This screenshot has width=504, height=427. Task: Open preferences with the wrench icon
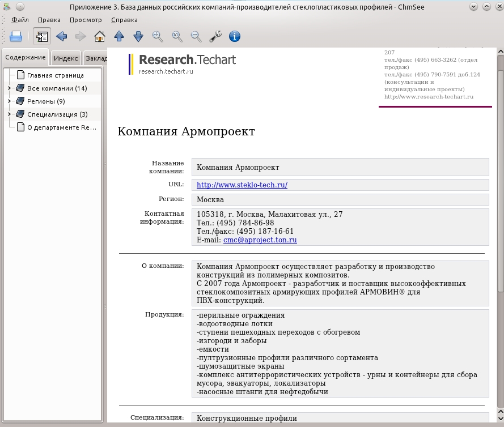click(x=215, y=36)
